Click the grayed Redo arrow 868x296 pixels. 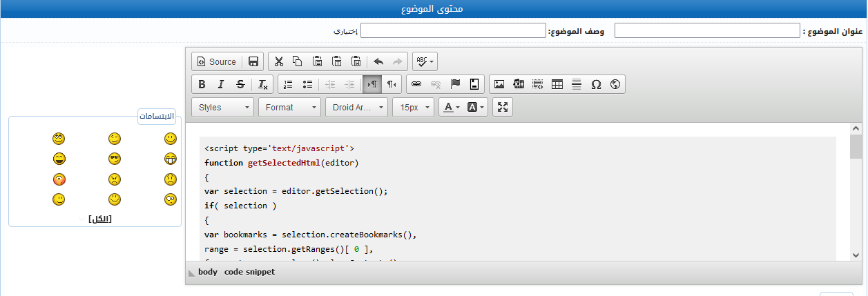point(397,61)
